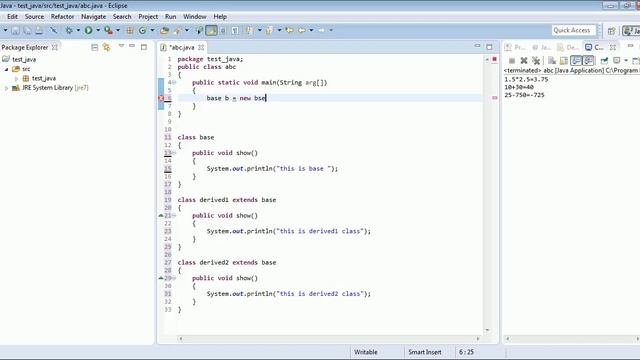Click the Print toolbar icon
Viewport: 640px width, 360px height.
39,31
